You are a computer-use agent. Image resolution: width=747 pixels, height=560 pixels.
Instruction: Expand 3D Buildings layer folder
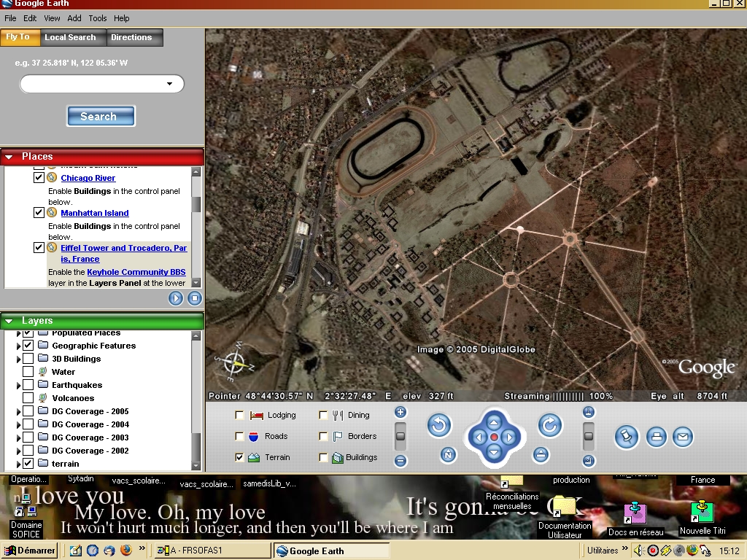click(18, 359)
